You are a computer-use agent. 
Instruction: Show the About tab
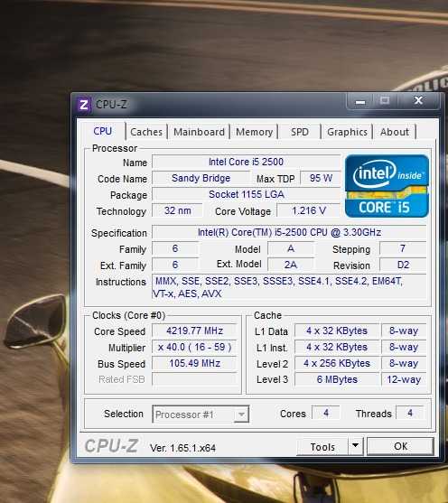[x=395, y=132]
